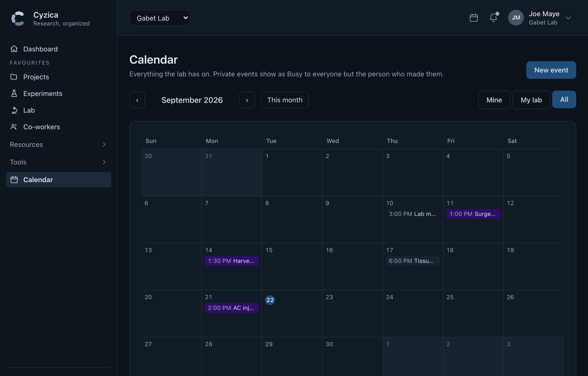Open the 6:00 PM Tissu... event
588x376 pixels.
pos(413,261)
